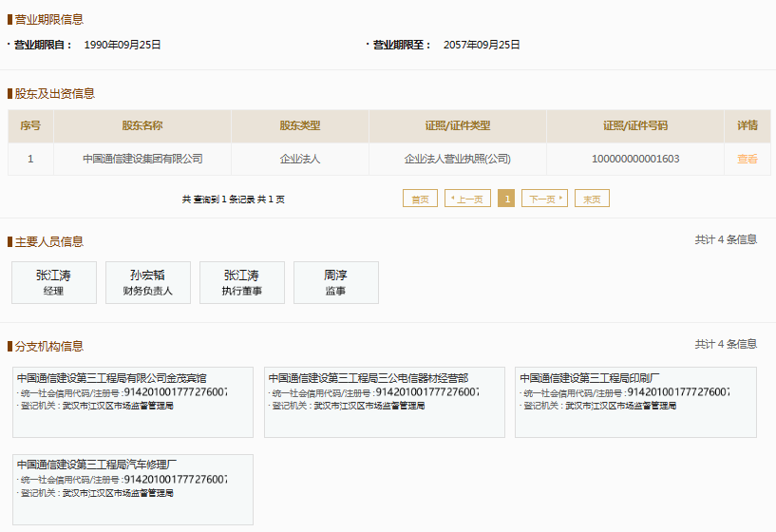Image resolution: width=776 pixels, height=532 pixels.
Task: Open 张江涛 执行董事 personnel card
Action: [x=241, y=282]
